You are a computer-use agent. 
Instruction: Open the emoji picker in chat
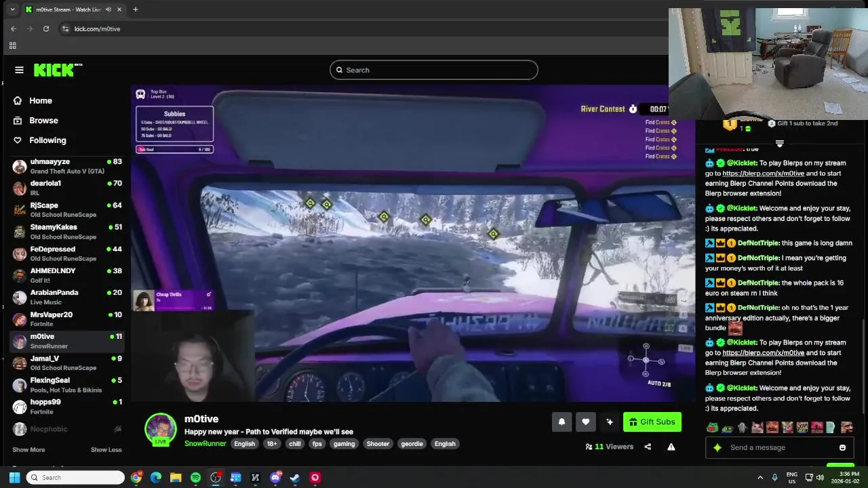pos(842,447)
